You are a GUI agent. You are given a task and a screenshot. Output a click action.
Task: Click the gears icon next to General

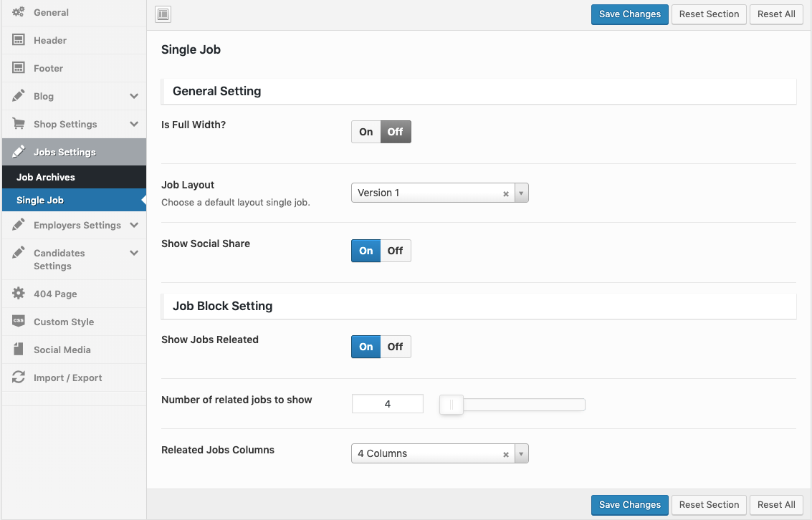click(19, 12)
